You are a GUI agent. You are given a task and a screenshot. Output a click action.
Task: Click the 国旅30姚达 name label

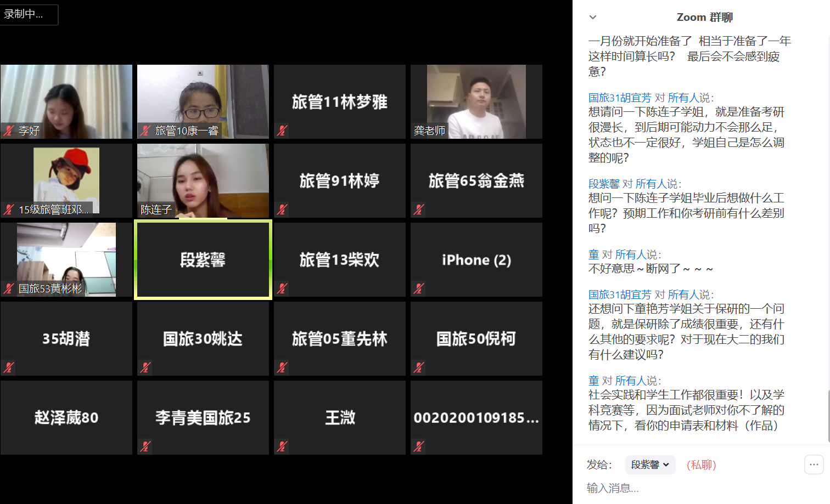tap(203, 338)
